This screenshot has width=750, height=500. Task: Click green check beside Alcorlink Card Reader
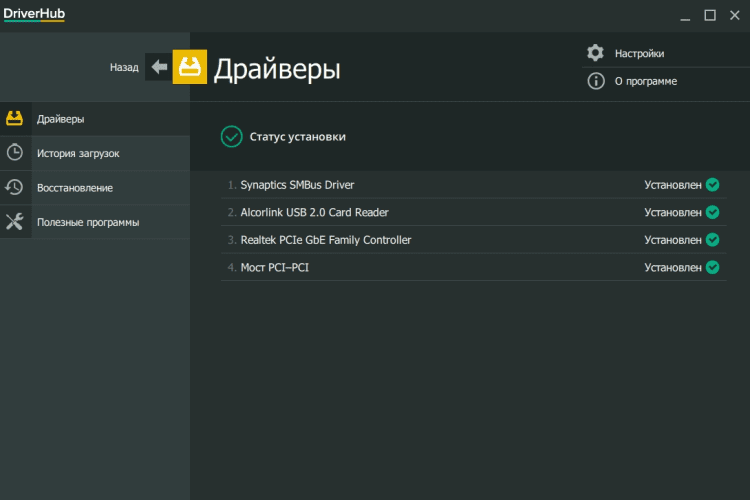712,212
